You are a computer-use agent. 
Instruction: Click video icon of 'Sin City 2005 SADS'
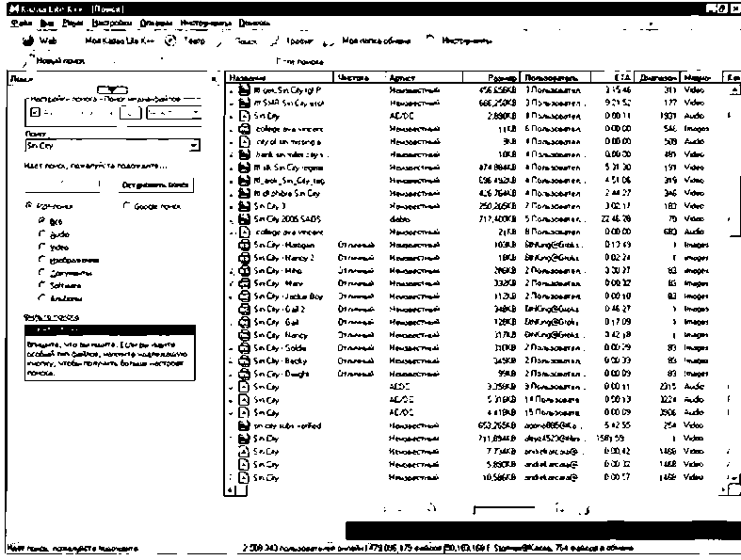coord(244,218)
